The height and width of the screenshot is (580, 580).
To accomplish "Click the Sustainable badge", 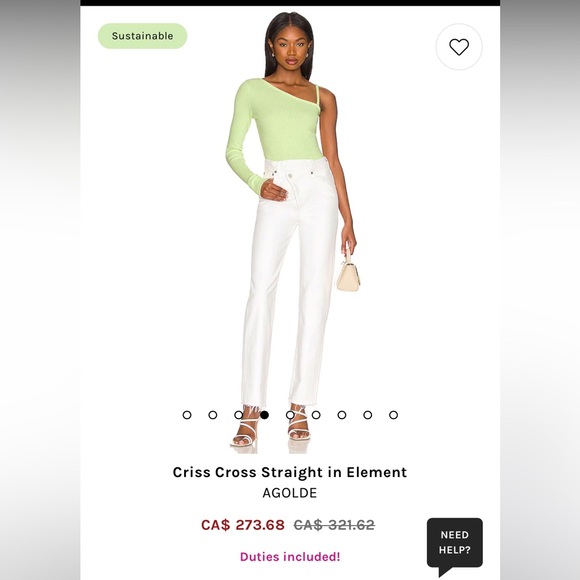I will coord(142,36).
